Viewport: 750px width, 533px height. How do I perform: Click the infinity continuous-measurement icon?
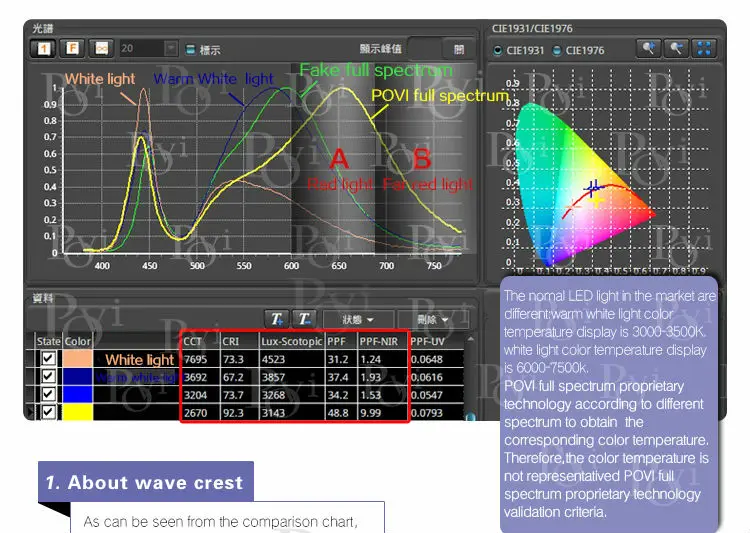pyautogui.click(x=101, y=48)
